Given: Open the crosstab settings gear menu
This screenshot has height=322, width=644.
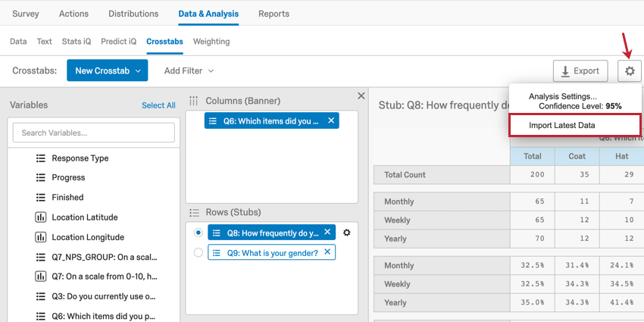Looking at the screenshot, I should [630, 71].
